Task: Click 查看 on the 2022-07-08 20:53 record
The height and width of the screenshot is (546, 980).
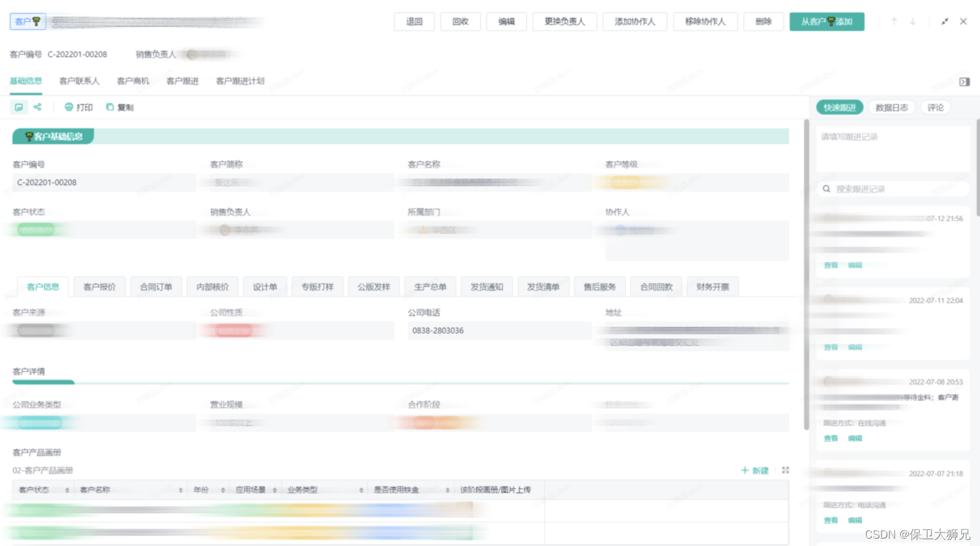Action: point(831,438)
